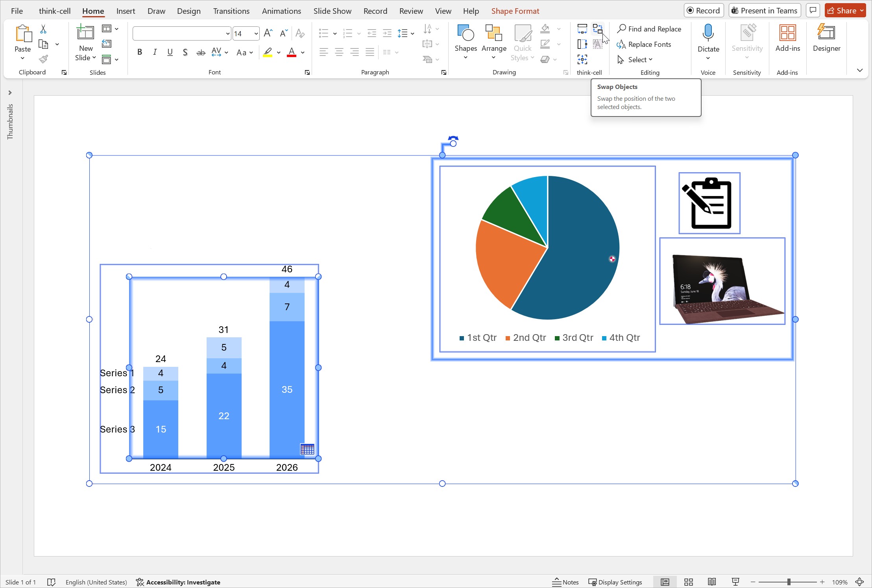872x588 pixels.
Task: Toggle bold formatting
Action: click(x=139, y=52)
